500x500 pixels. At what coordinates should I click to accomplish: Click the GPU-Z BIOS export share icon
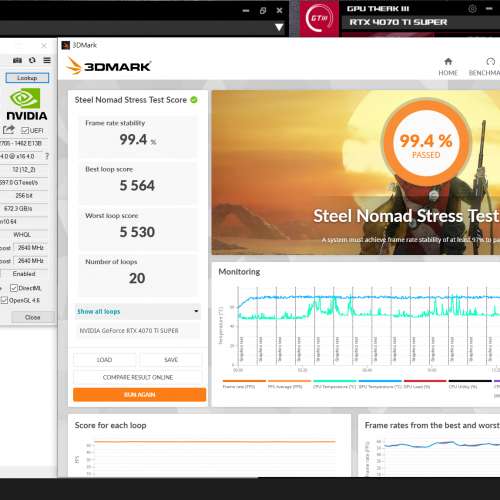tap(9, 130)
